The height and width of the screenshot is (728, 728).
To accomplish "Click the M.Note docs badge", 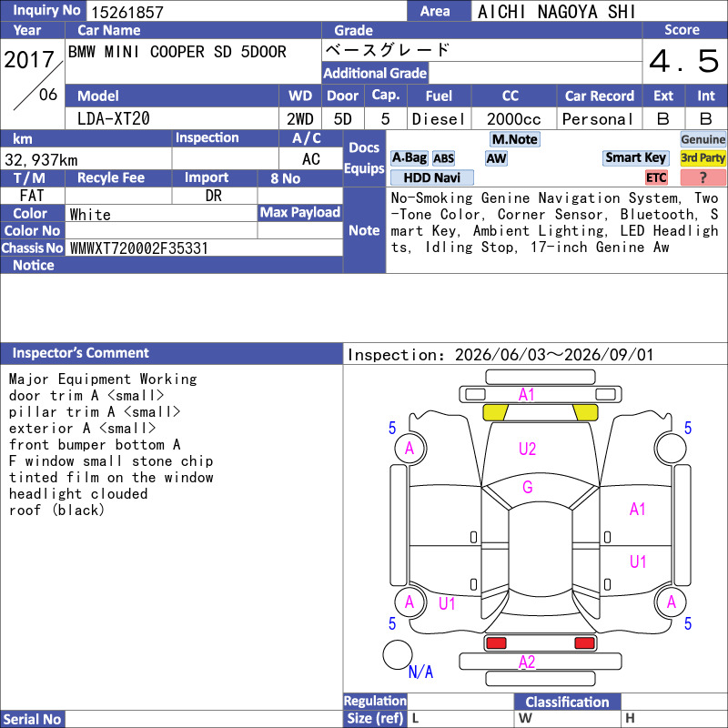I will (514, 139).
